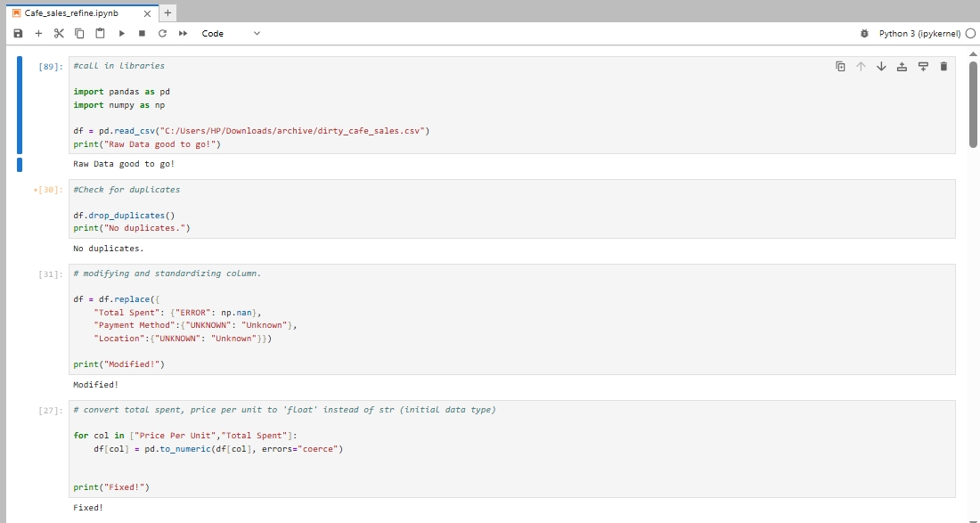Restart kernel and run all cells icon
Screen dimensions: 980x523
click(184, 34)
